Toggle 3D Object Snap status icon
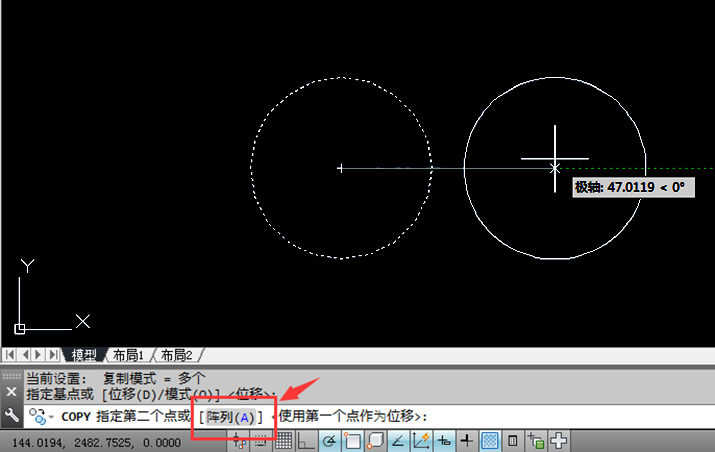This screenshot has height=452, width=715. pos(375,441)
